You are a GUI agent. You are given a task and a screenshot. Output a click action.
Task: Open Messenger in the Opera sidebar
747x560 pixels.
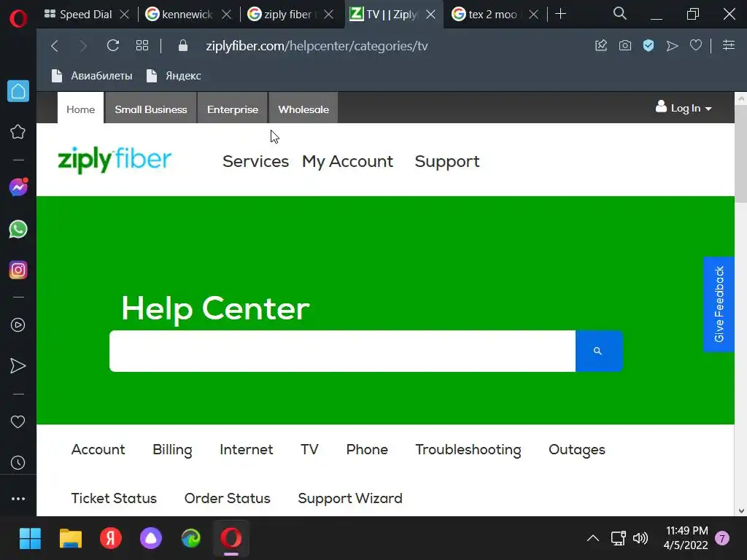18,187
